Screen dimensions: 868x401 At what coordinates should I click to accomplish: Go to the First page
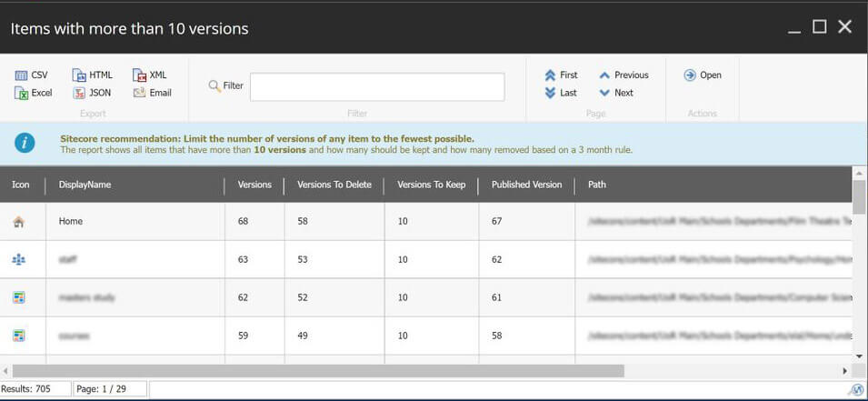tap(562, 75)
